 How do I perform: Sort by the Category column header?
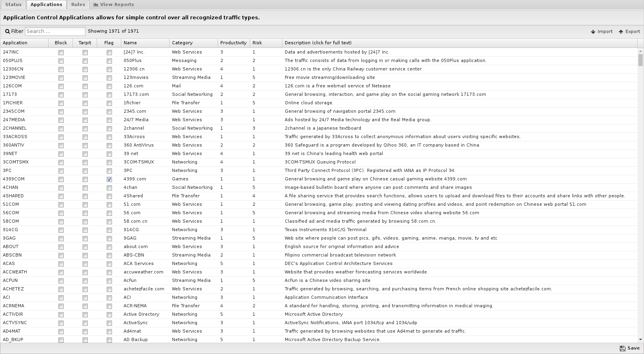pos(182,43)
